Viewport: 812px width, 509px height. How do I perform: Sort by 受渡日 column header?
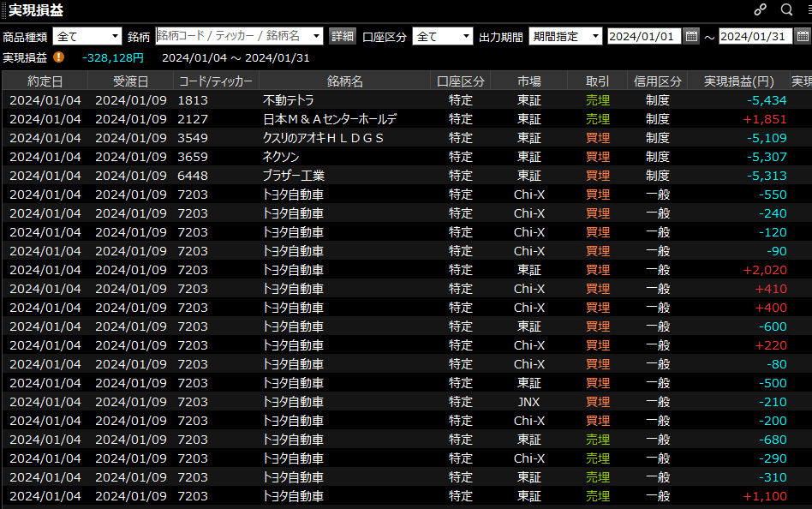click(130, 81)
